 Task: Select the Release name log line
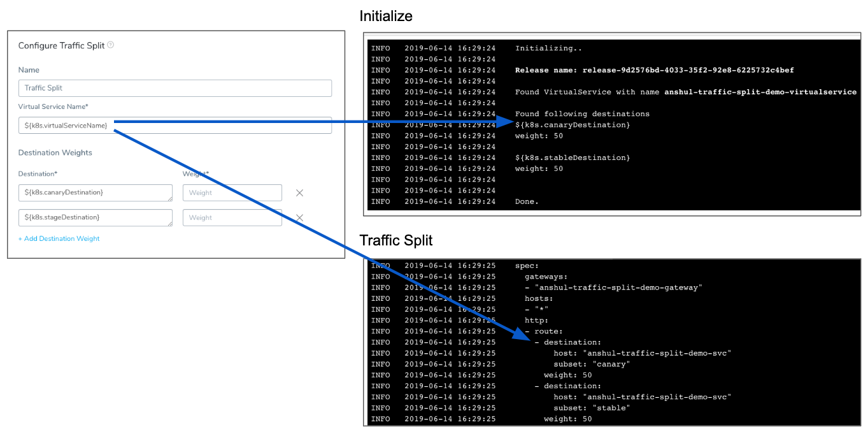[654, 70]
